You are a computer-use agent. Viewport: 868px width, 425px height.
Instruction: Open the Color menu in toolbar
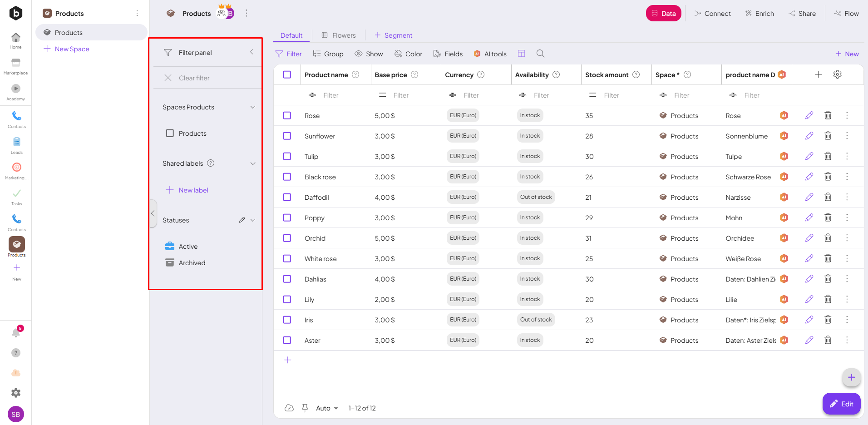(408, 54)
